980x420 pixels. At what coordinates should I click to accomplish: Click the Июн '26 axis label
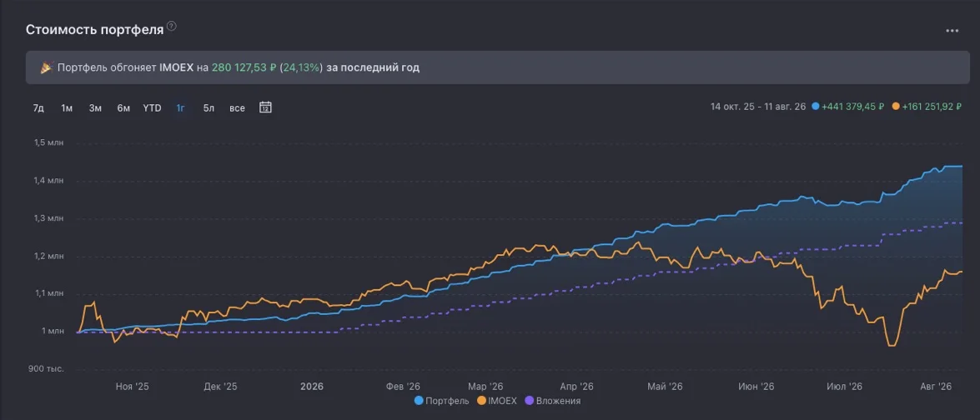pos(756,387)
